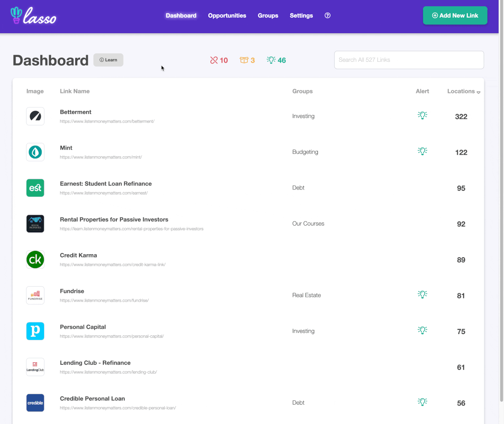This screenshot has height=424, width=504.
Task: Click the Lending Club logo image
Action: [x=35, y=367]
